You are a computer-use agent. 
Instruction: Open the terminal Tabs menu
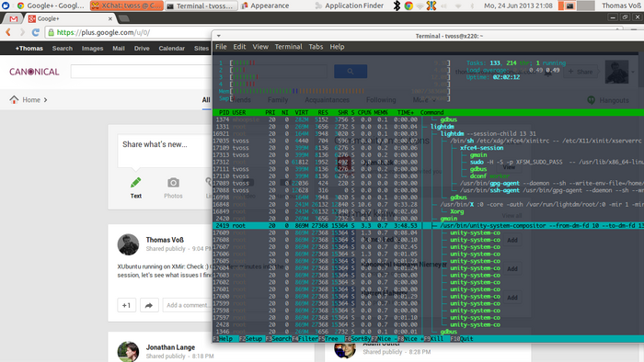pyautogui.click(x=316, y=47)
